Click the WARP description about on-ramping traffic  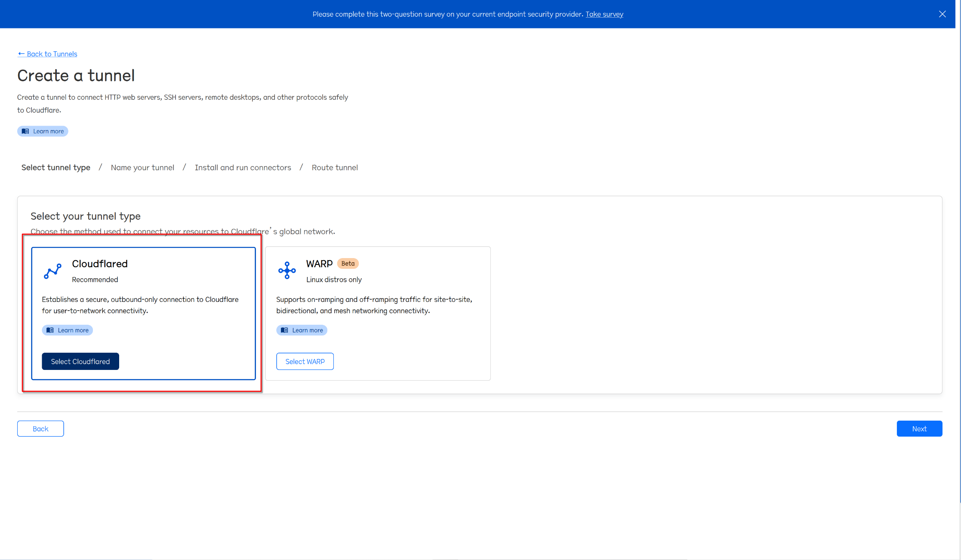tap(374, 305)
